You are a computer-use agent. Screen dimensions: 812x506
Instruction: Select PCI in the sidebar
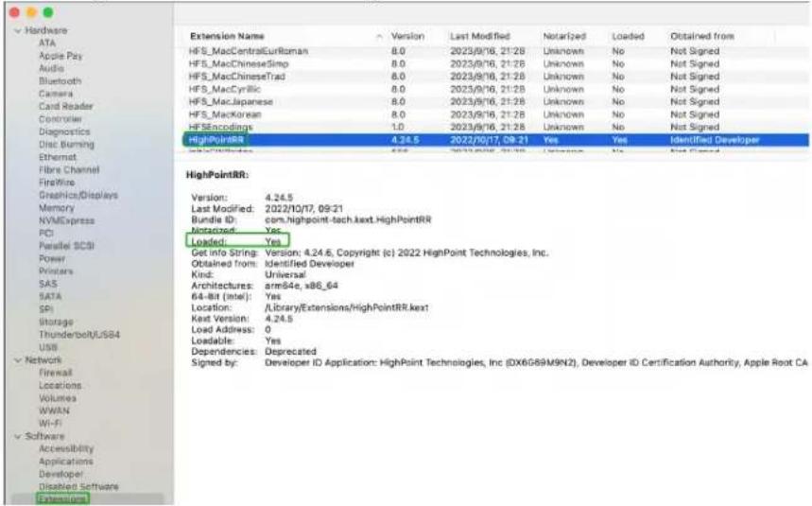tap(46, 233)
